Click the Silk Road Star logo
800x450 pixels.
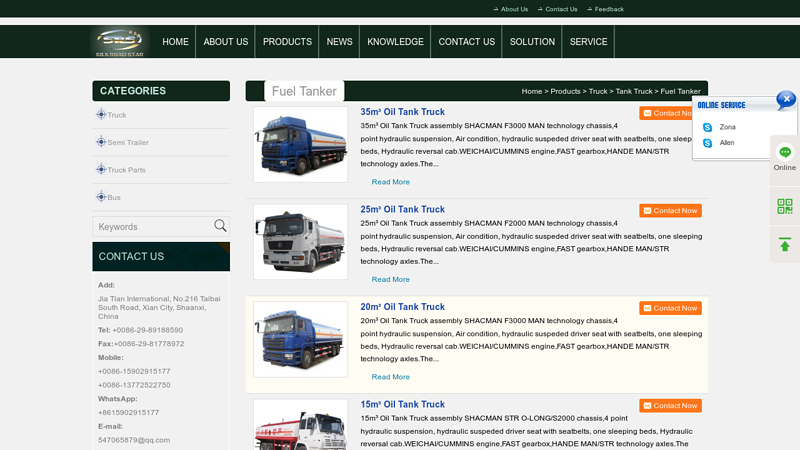[120, 42]
